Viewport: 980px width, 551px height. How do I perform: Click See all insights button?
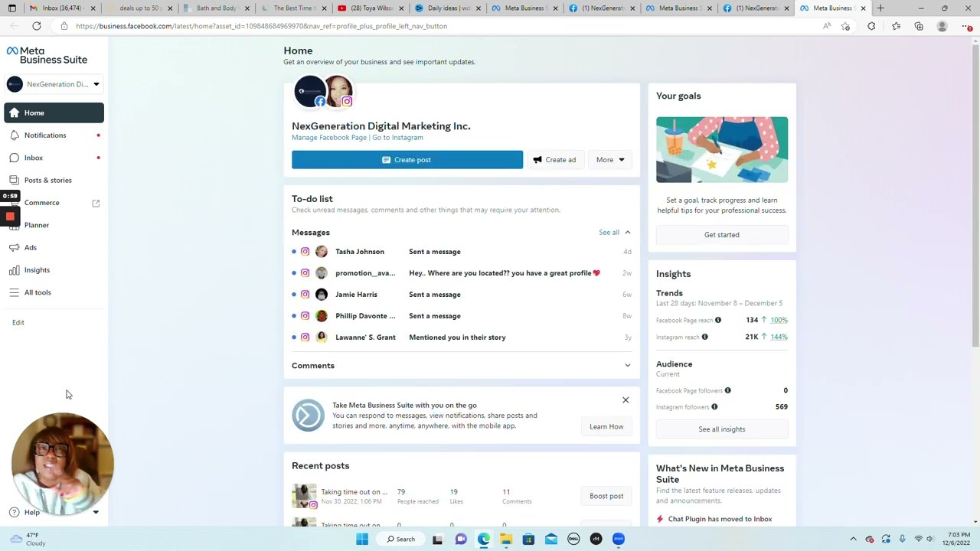tap(722, 429)
